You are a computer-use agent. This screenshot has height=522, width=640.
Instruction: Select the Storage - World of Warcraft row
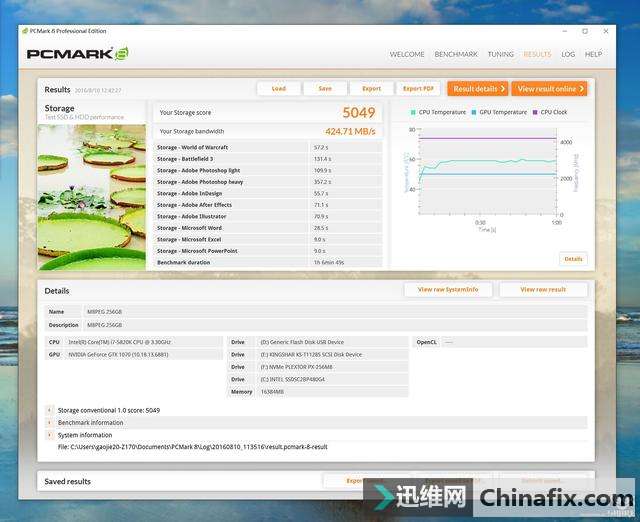pos(268,147)
